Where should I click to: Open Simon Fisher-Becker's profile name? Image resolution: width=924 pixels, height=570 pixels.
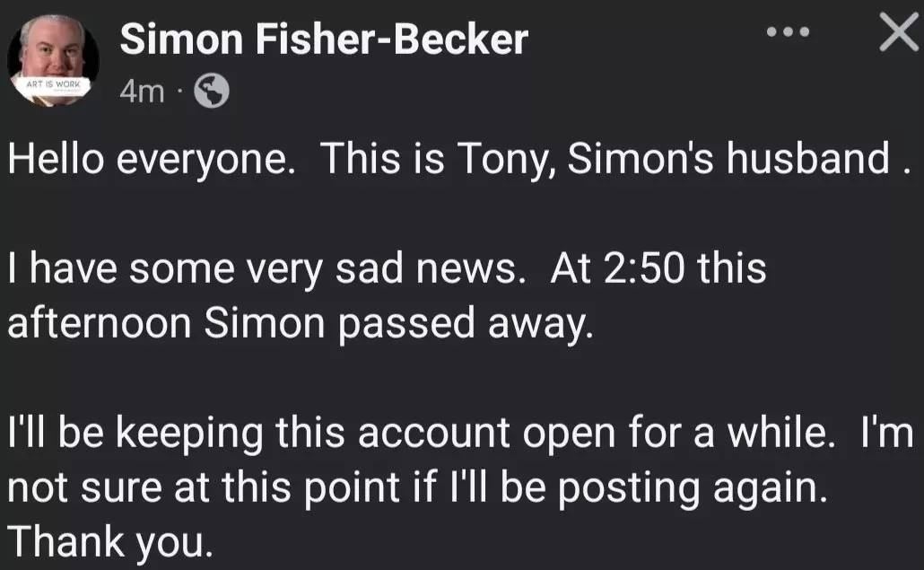[x=325, y=39]
